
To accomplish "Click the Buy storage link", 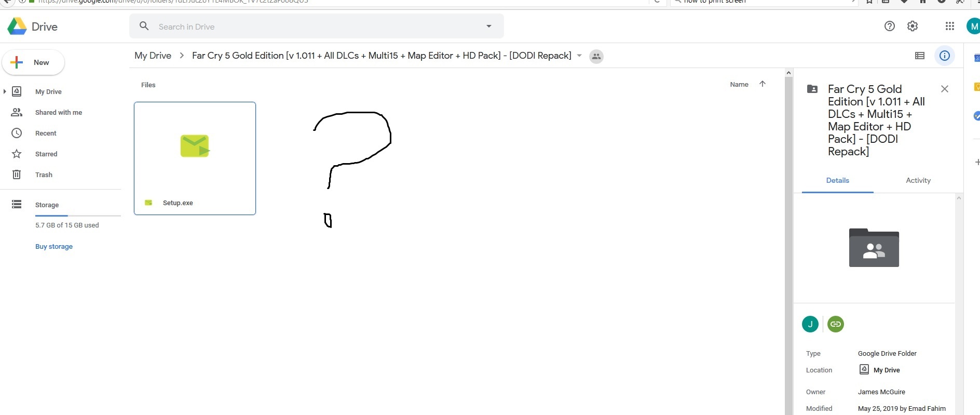I will click(x=54, y=247).
